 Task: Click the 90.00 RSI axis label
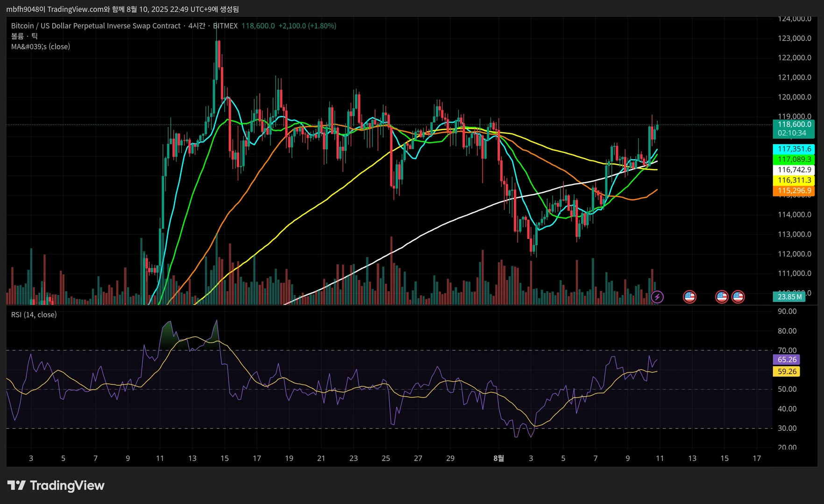click(x=787, y=311)
